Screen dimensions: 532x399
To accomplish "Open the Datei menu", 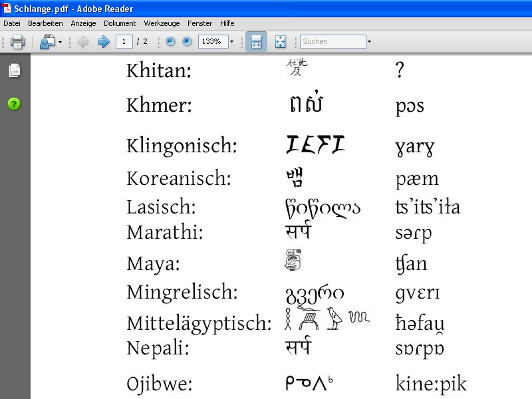I will point(12,23).
